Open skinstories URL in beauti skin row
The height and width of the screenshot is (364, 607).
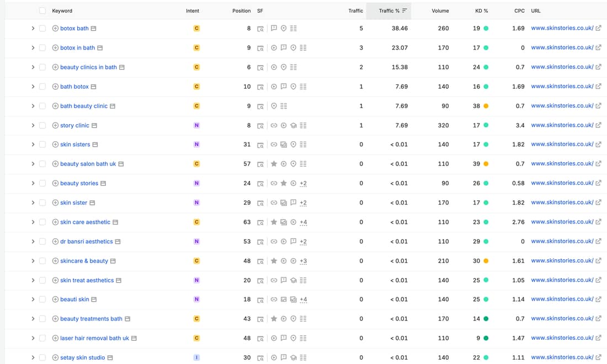[x=562, y=299]
